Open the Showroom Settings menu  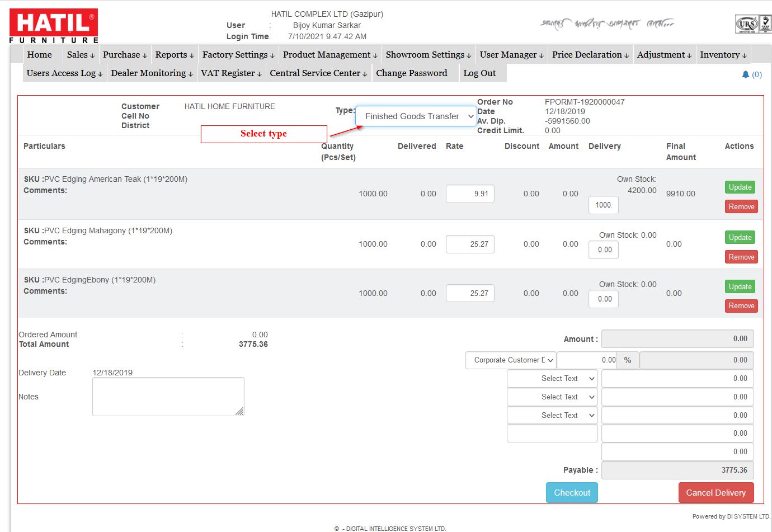tap(429, 55)
